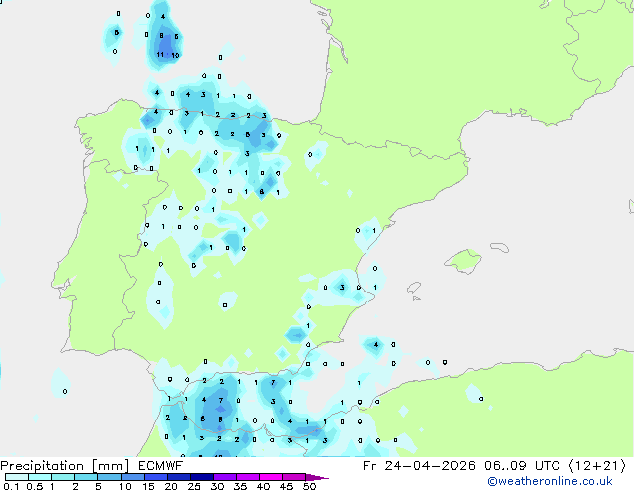Viewport: 634px width, 490px height.
Task: Click the date 'Fr 24-04-2026'
Action: tap(419, 466)
